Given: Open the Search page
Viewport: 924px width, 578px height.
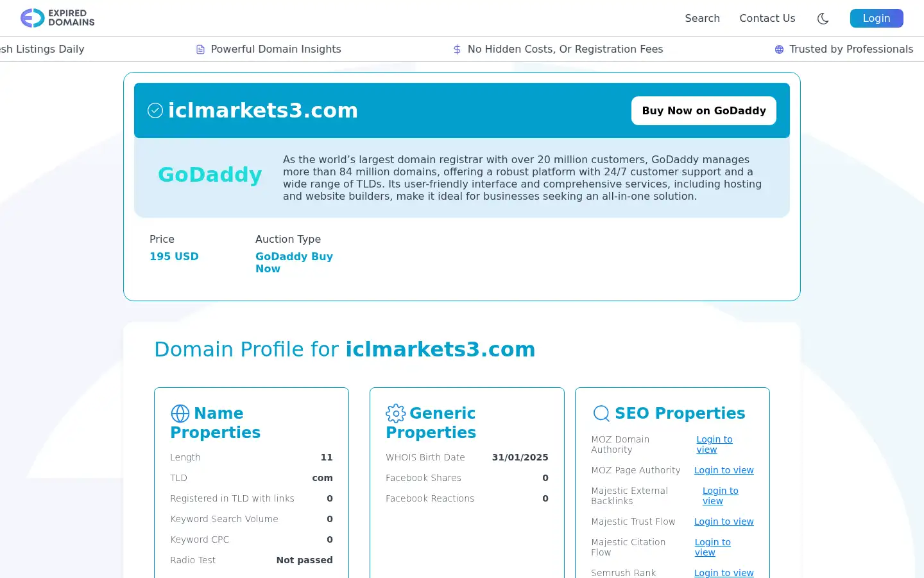Looking at the screenshot, I should tap(702, 18).
